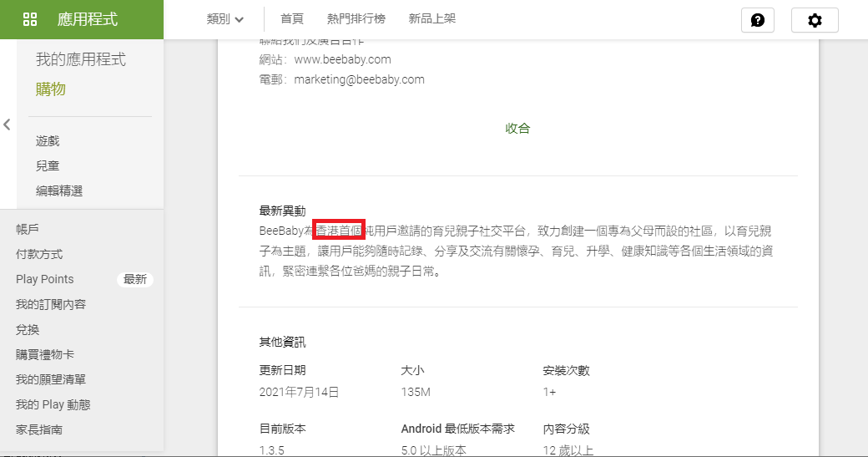Click the www.beebaby.com website text

342,59
